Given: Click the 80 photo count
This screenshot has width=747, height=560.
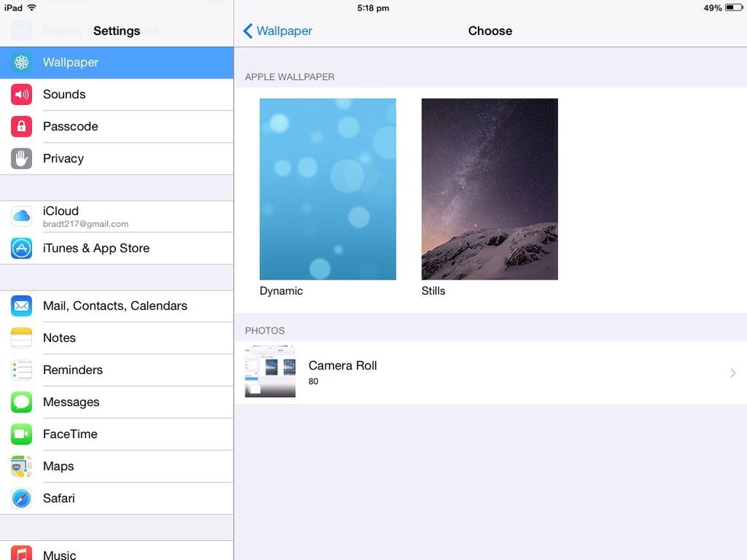Looking at the screenshot, I should [313, 382].
